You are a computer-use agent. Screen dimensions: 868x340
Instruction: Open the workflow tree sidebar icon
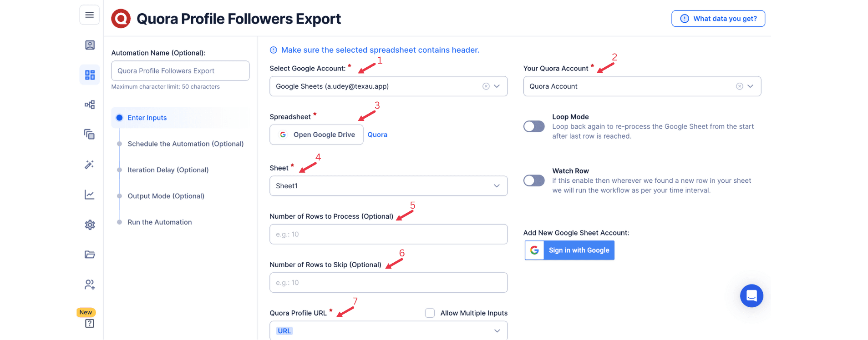(x=90, y=105)
